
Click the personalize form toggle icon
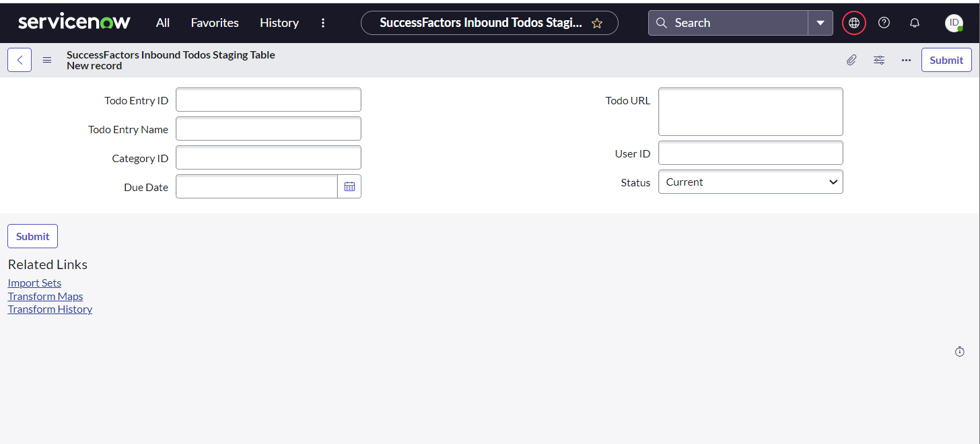pyautogui.click(x=879, y=60)
